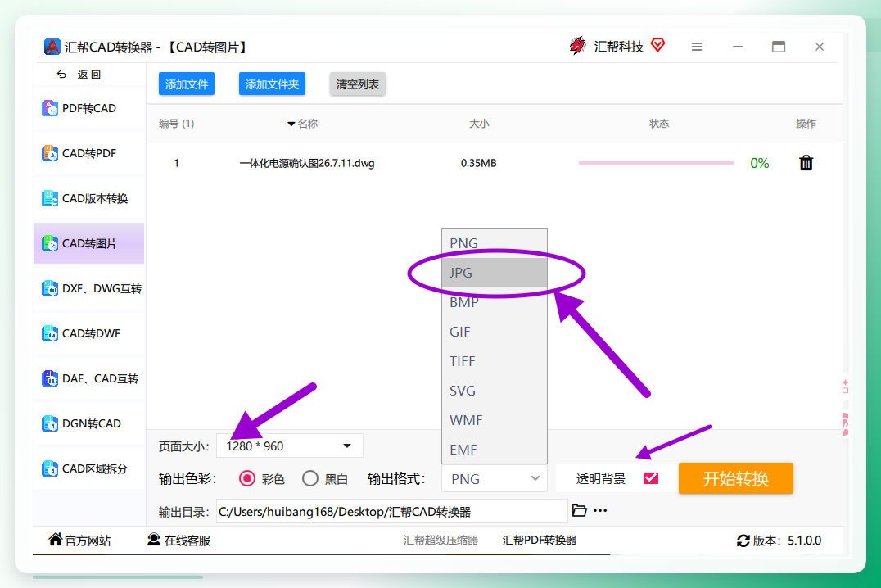Click the CAD转图片 sidebar icon

click(50, 243)
